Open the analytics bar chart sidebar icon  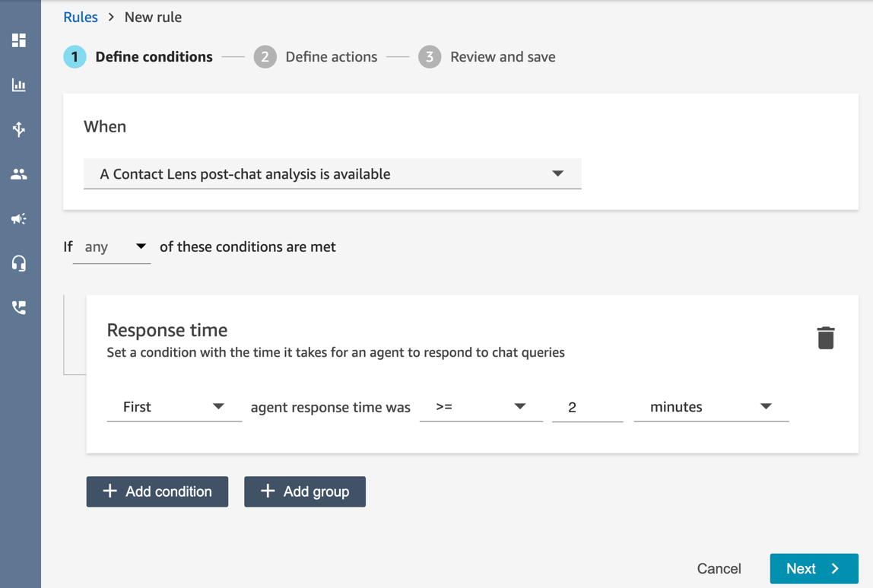coord(19,85)
